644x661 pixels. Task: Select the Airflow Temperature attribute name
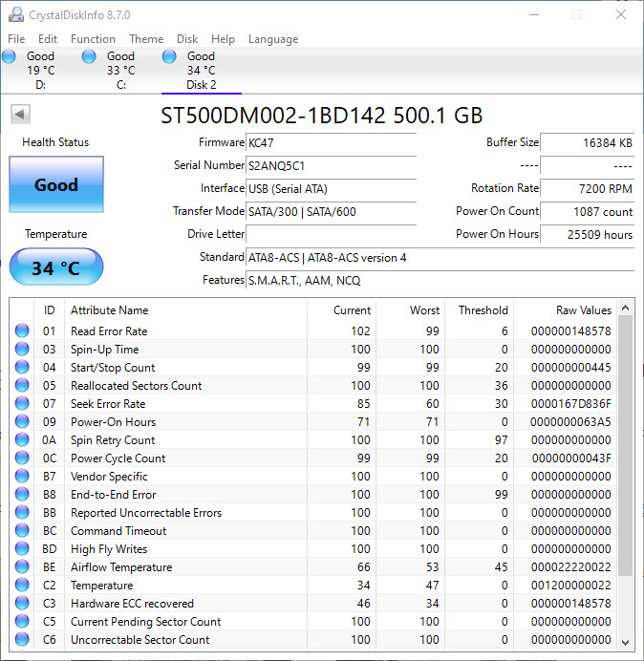pyautogui.click(x=121, y=567)
